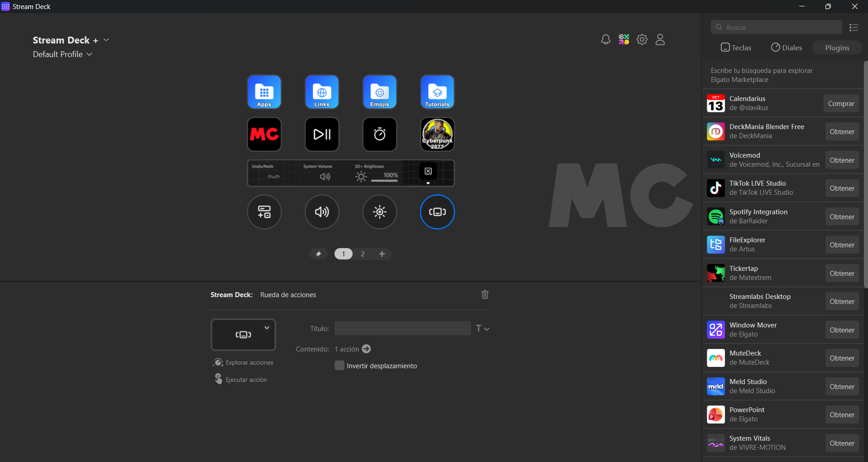This screenshot has width=868, height=462.
Task: Toggle the list view in plugin panel
Action: pyautogui.click(x=854, y=28)
